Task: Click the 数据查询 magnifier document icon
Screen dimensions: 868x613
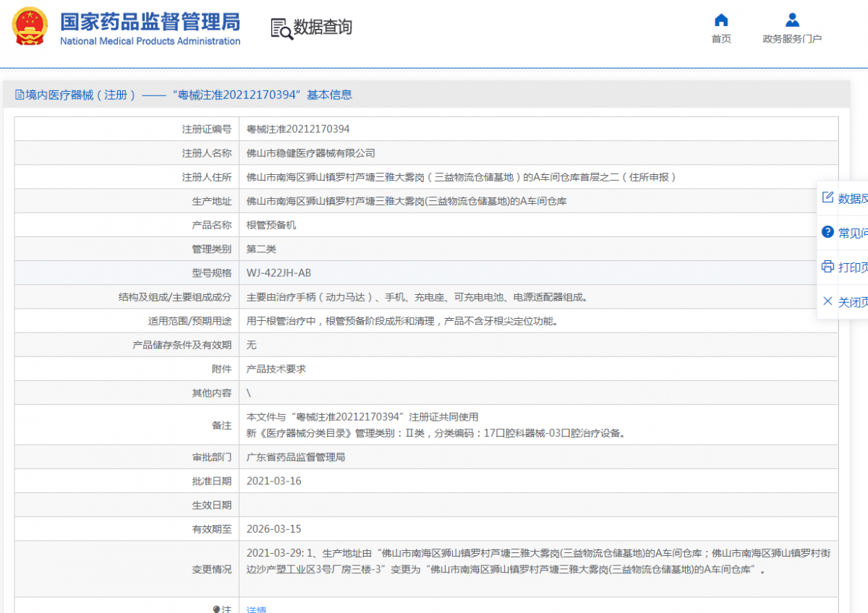Action: pos(281,28)
